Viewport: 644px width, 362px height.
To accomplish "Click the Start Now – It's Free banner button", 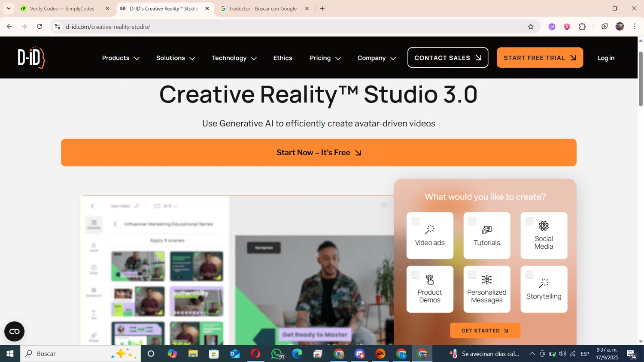I will point(319,152).
